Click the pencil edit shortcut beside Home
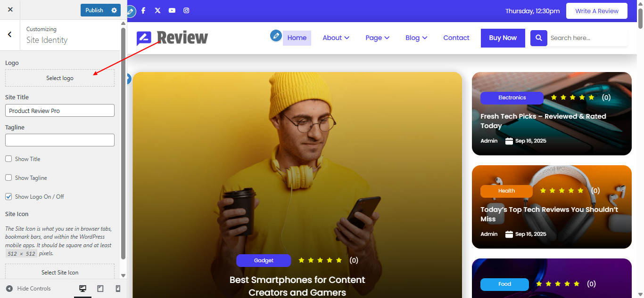 (276, 35)
